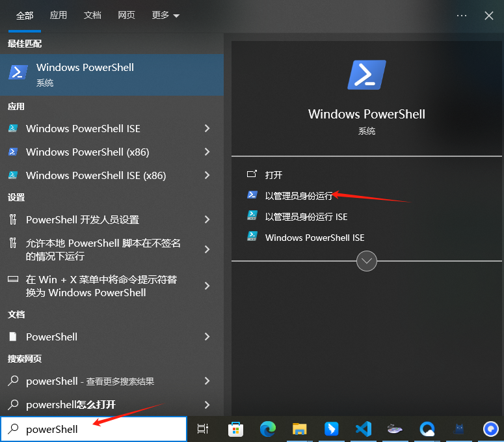504x442 pixels.
Task: Switch to the 全部 tab
Action: point(25,15)
